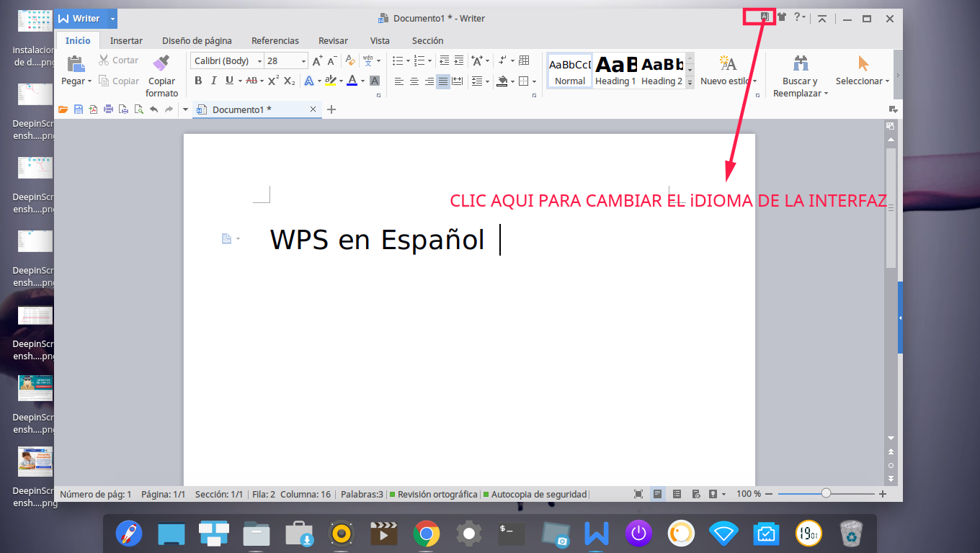Switch to the Insertar ribbon tab

click(126, 40)
